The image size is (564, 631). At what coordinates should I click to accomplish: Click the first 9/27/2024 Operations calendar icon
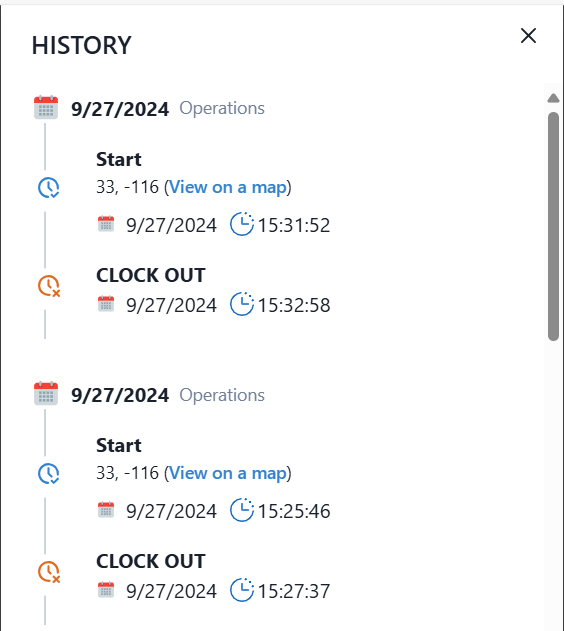coord(46,107)
